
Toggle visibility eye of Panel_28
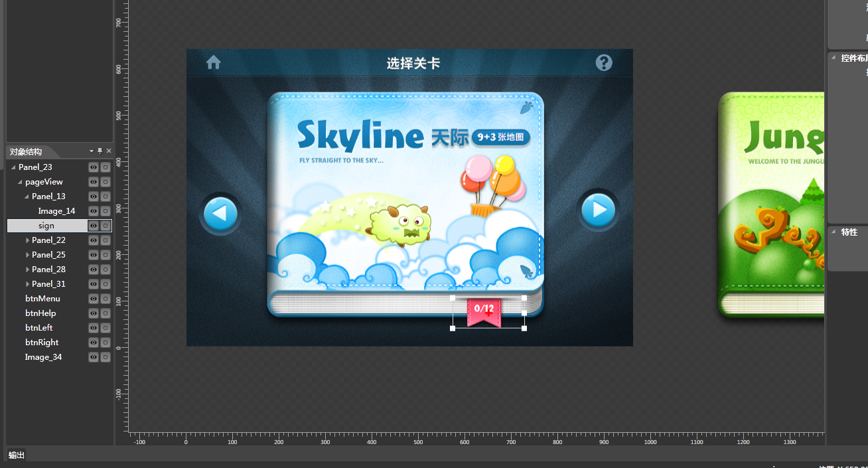94,270
